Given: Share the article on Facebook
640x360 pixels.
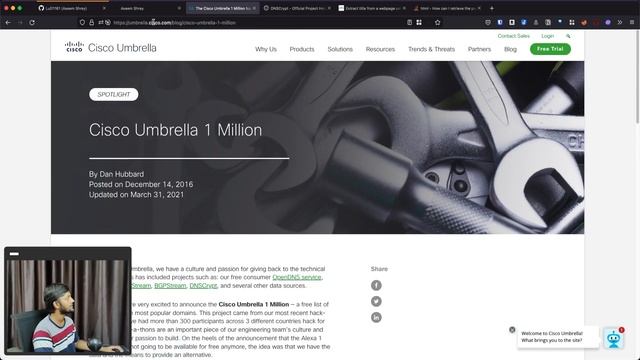Looking at the screenshot, I should pyautogui.click(x=376, y=285).
